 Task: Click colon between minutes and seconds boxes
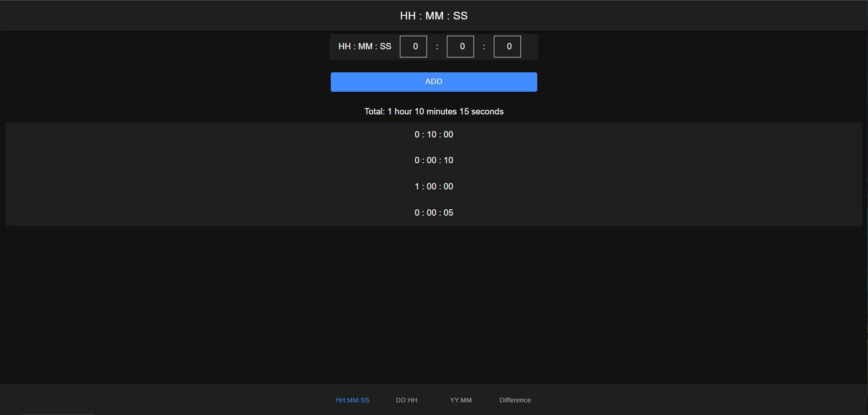(x=484, y=47)
